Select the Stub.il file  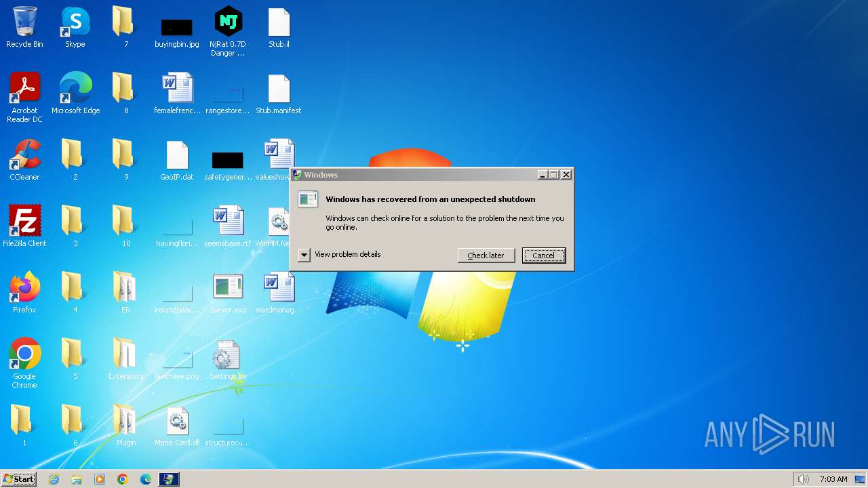tap(279, 27)
